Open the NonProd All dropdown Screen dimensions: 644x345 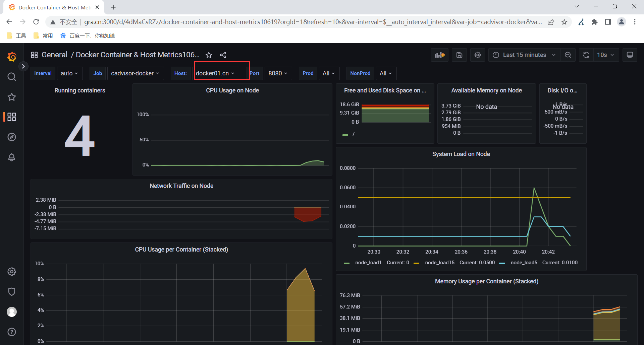386,73
